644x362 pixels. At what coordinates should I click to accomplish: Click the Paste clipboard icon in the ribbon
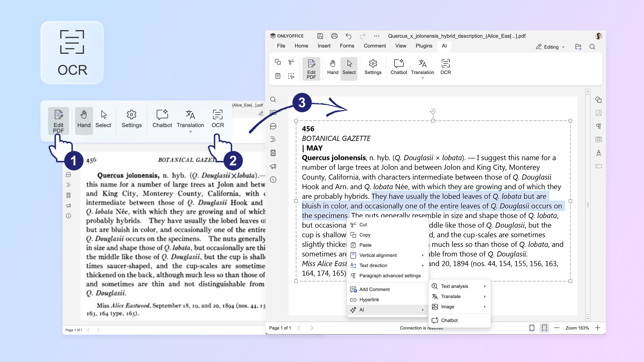[278, 76]
